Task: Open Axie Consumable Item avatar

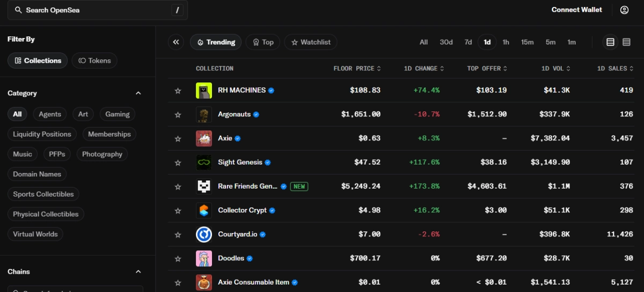Action: (x=204, y=282)
